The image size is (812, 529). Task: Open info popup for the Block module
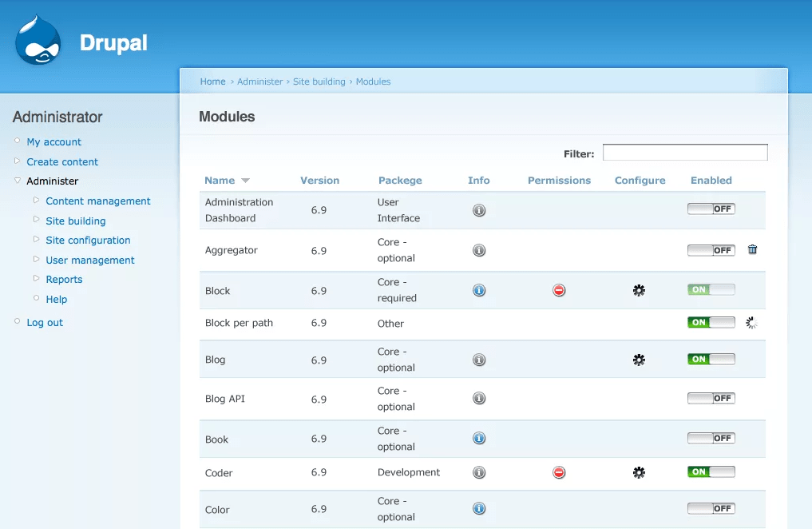[478, 290]
